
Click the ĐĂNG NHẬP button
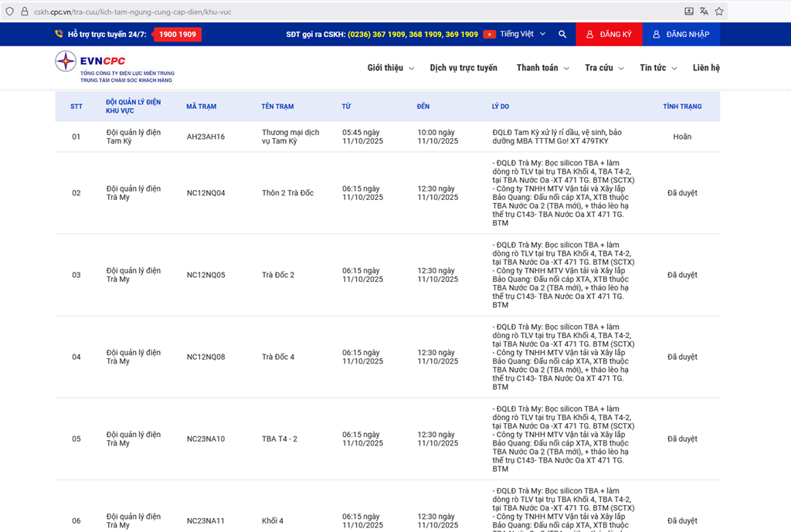click(x=681, y=34)
